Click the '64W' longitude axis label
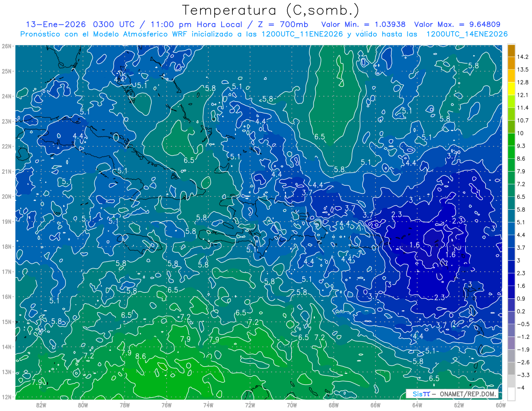The image size is (532, 411). click(x=417, y=405)
